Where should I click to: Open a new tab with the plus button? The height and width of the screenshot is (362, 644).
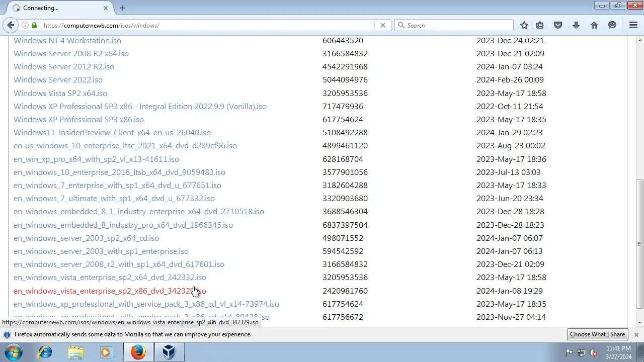click(x=122, y=8)
